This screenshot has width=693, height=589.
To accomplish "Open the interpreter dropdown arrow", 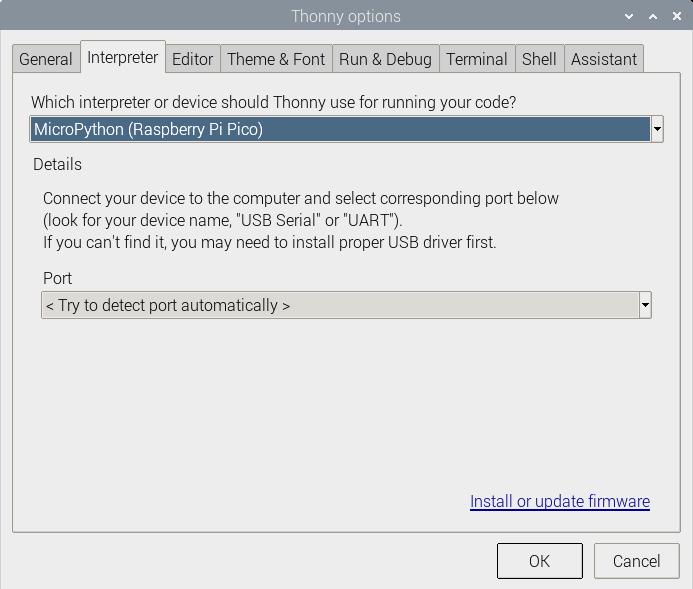I will click(657, 129).
